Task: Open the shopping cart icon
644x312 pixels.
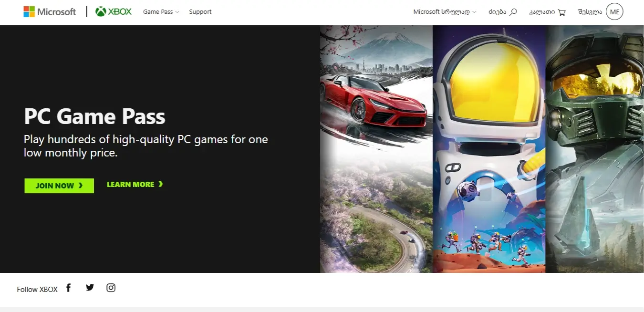Action: (x=561, y=12)
